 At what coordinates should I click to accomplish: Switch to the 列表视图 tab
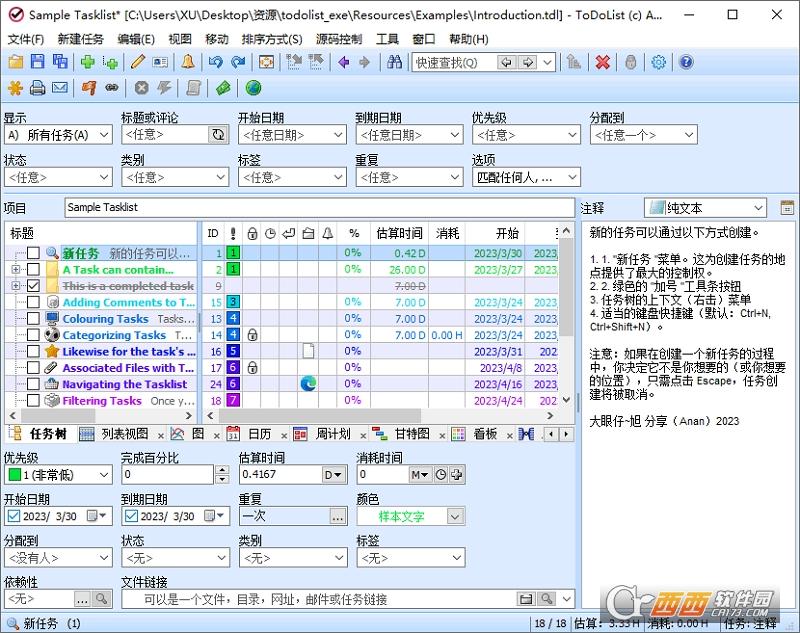pos(124,434)
